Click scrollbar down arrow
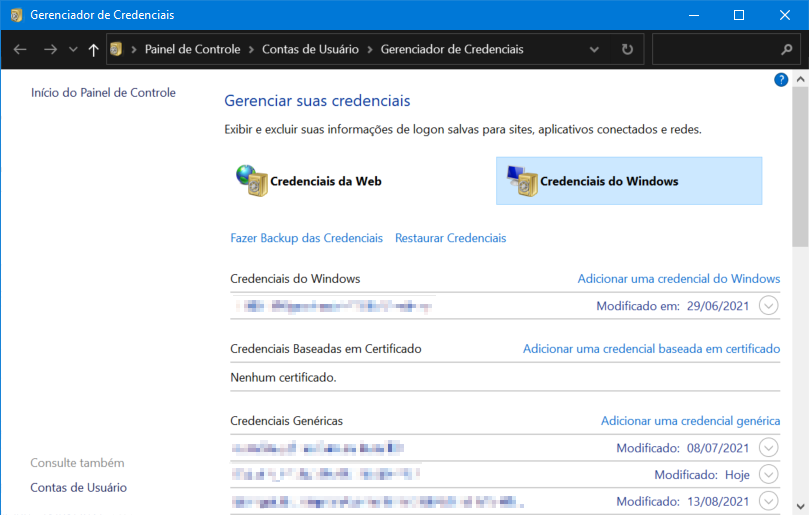809x515 pixels. click(x=800, y=506)
